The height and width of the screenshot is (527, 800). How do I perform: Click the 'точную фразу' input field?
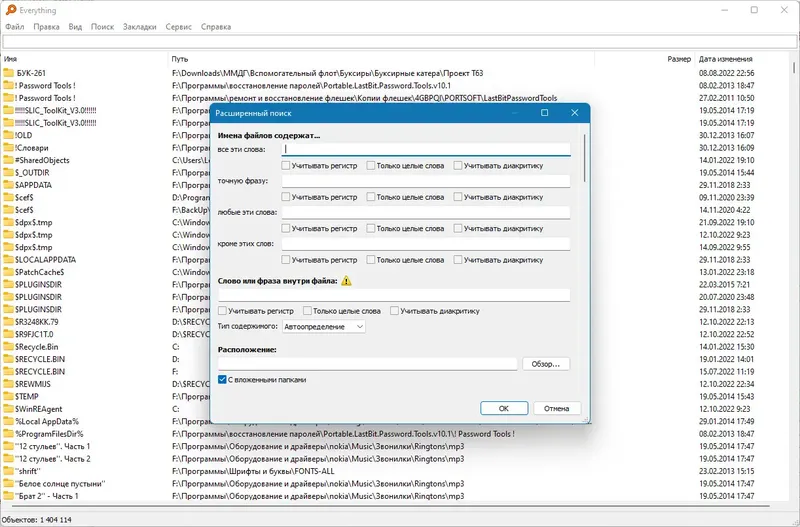pyautogui.click(x=426, y=181)
